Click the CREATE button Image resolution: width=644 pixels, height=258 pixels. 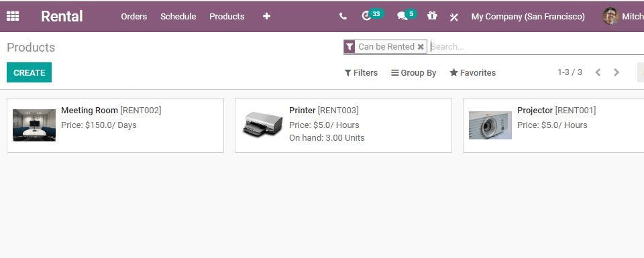pos(29,72)
